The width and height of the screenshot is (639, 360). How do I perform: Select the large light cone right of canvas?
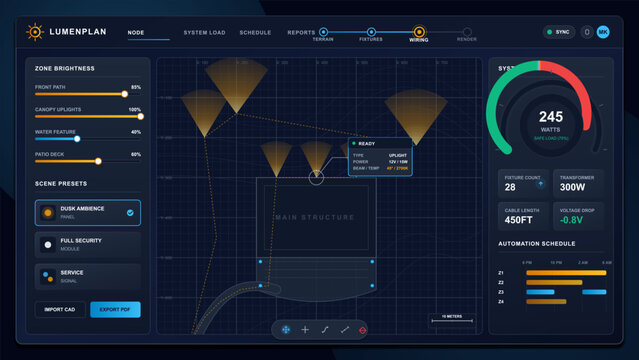416,117
